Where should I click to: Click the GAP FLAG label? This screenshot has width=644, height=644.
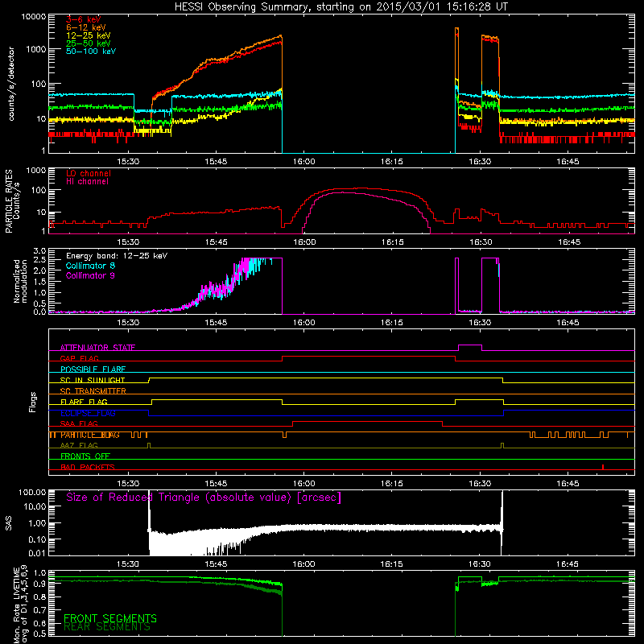[79, 358]
